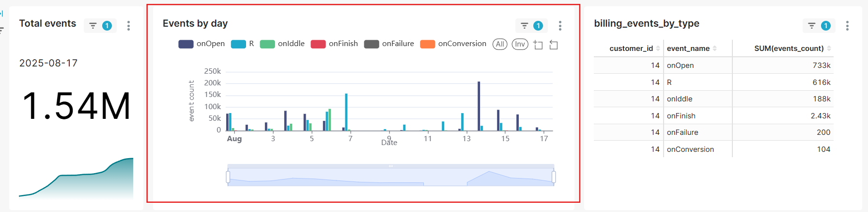Image resolution: width=868 pixels, height=212 pixels.
Task: Click the zoom reset icon in legend row
Action: pos(554,45)
